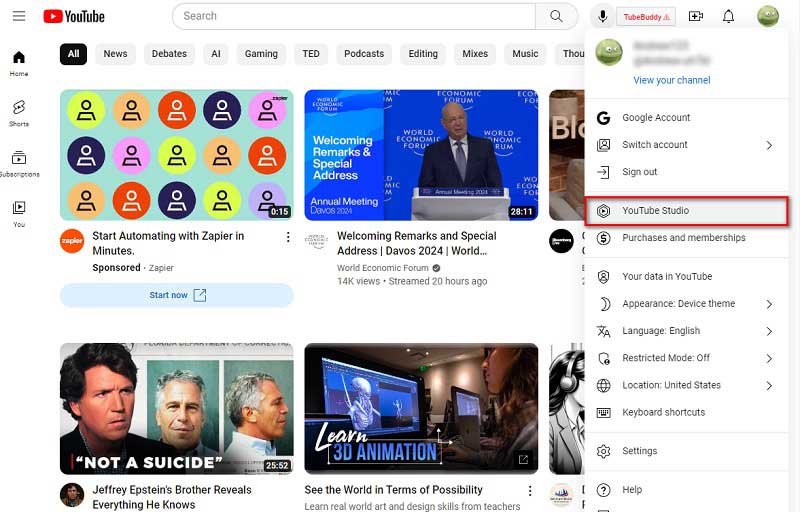Select the Editing filter chip

tap(423, 54)
